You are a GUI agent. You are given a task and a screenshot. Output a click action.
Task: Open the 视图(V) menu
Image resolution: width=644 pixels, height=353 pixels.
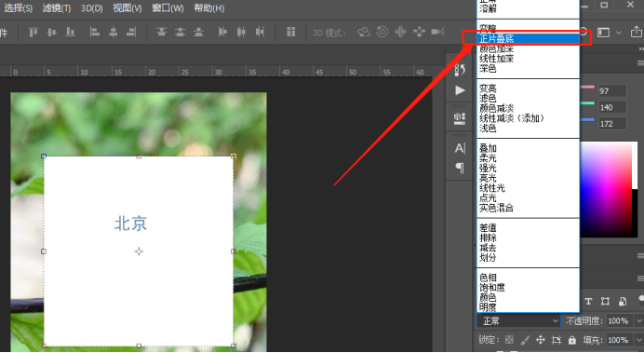tap(127, 8)
